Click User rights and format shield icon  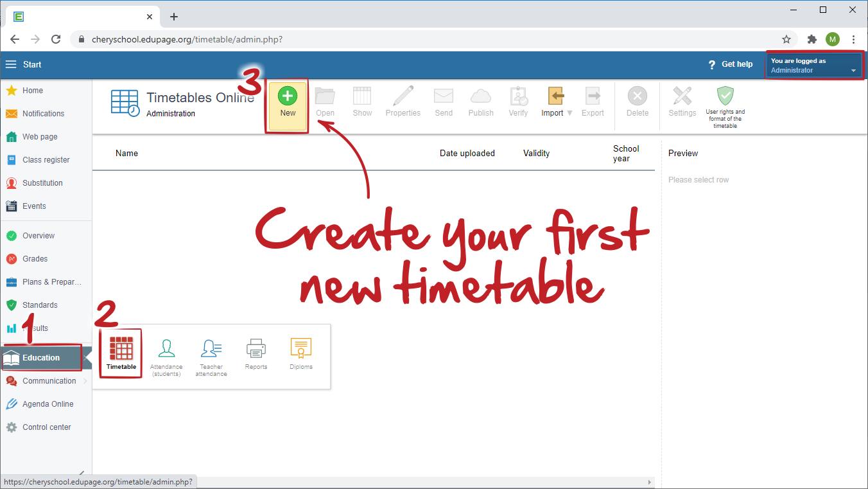pos(725,96)
